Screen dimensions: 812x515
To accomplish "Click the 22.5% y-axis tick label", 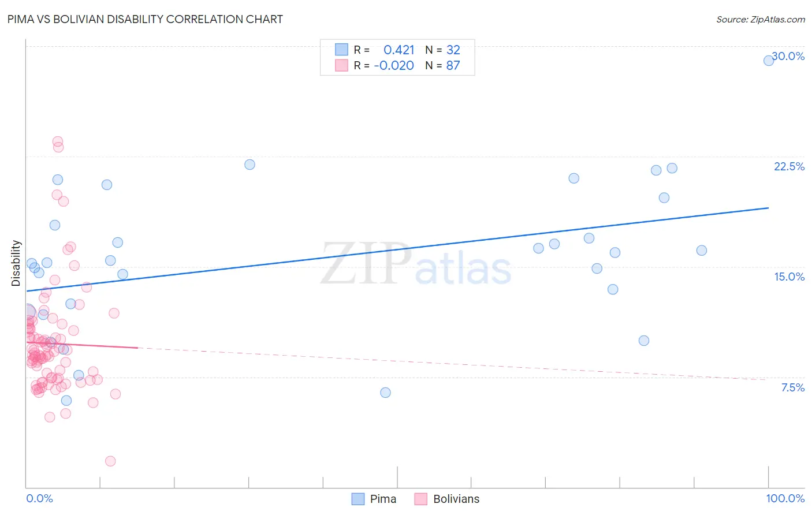I will coord(789,166).
